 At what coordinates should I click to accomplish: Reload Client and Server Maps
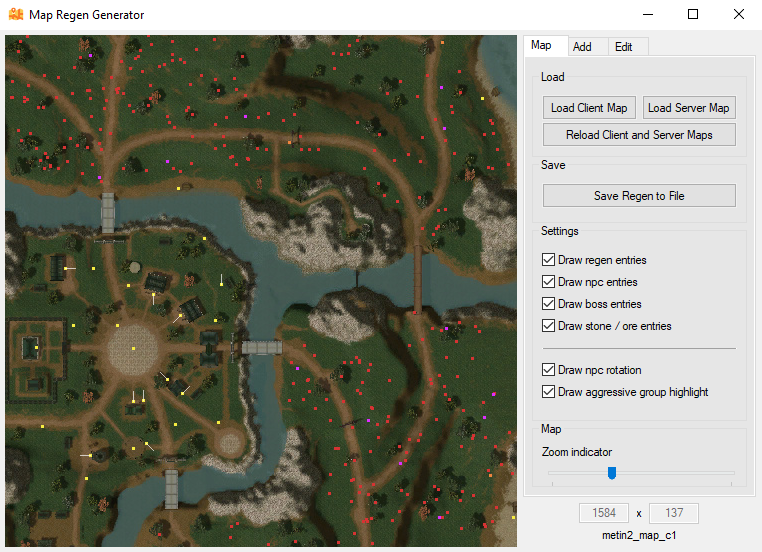[x=639, y=135]
